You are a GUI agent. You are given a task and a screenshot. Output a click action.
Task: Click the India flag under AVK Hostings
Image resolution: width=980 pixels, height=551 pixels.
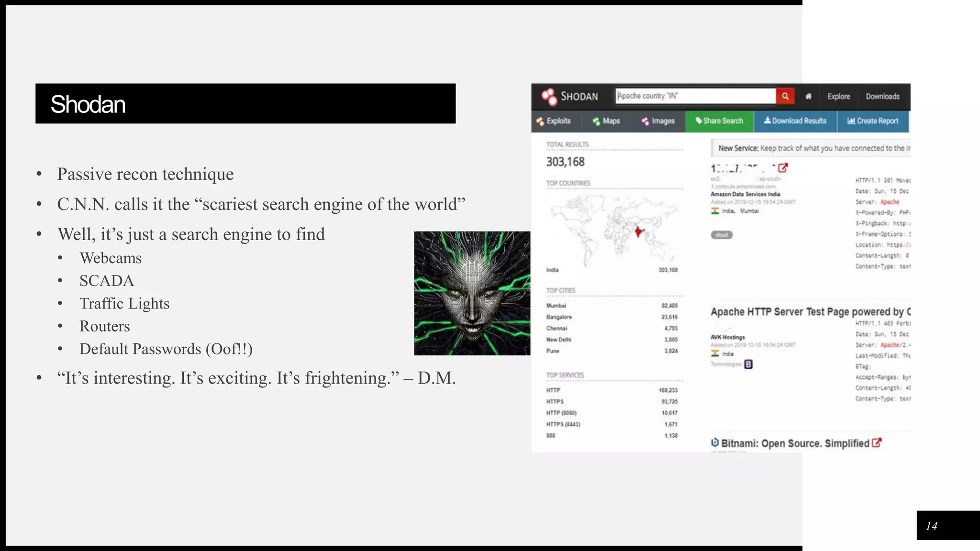click(x=715, y=353)
